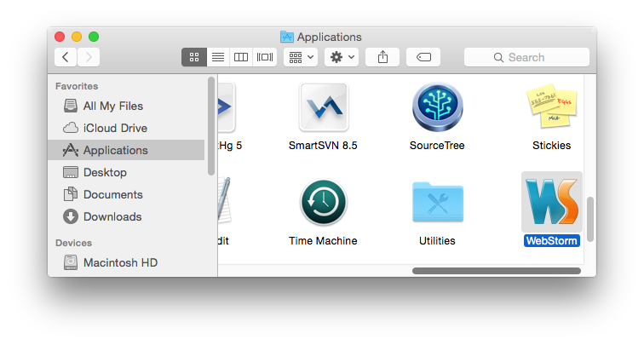Viewport: 644px width, 345px height.
Task: Select Macintosh HD under Devices
Action: point(126,263)
